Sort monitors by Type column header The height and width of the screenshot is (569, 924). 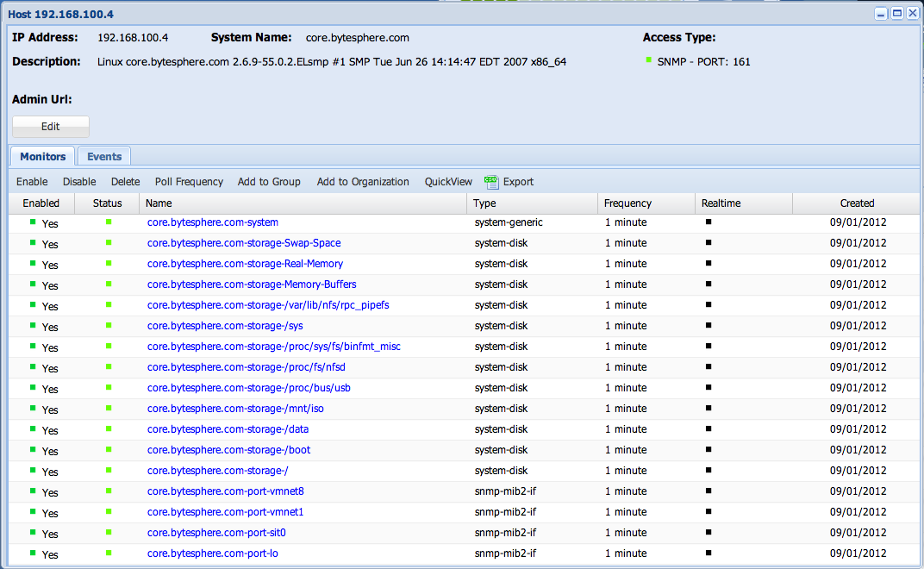coord(484,203)
